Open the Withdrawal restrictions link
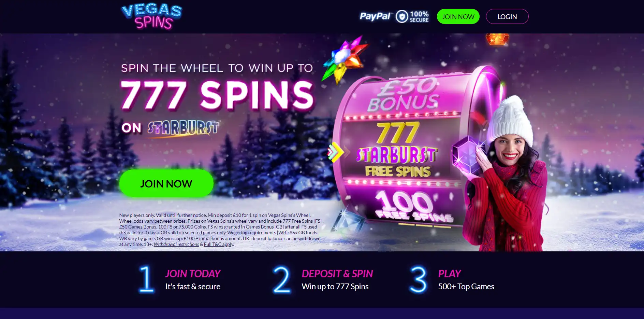 click(176, 244)
